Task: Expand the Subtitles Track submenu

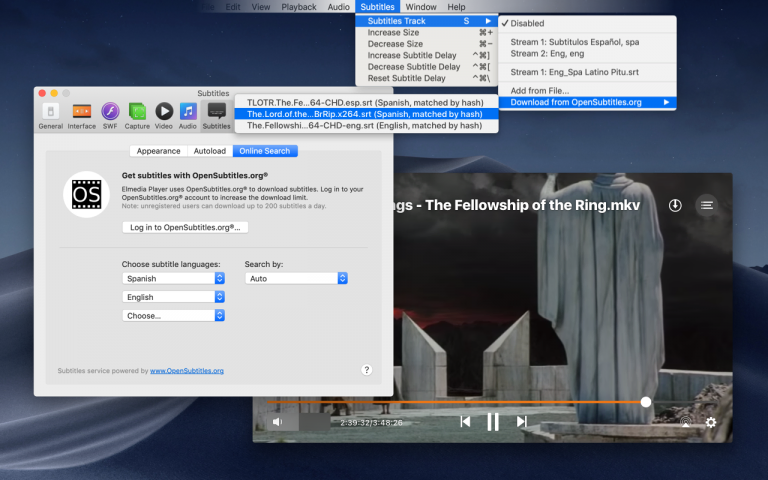Action: [427, 21]
